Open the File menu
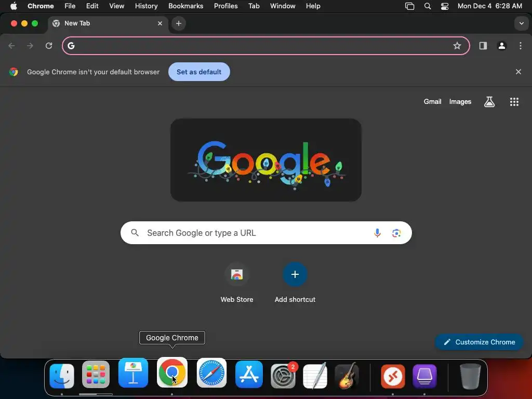Viewport: 532px width, 399px height. point(70,6)
